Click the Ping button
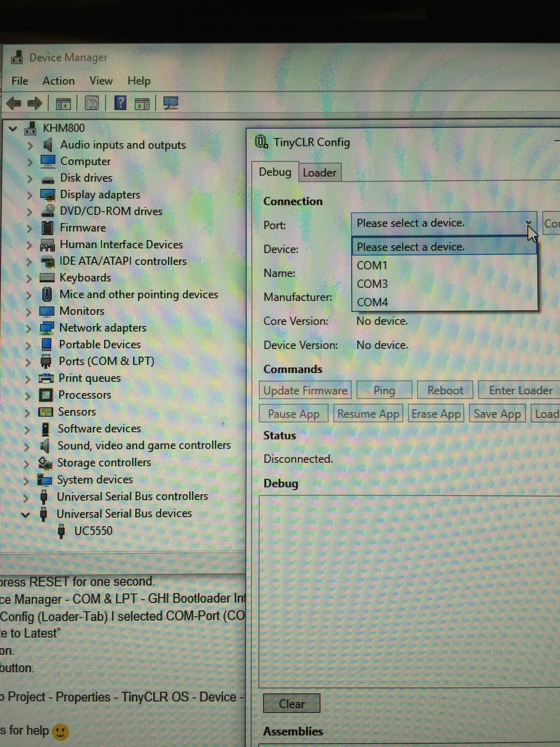 [384, 390]
